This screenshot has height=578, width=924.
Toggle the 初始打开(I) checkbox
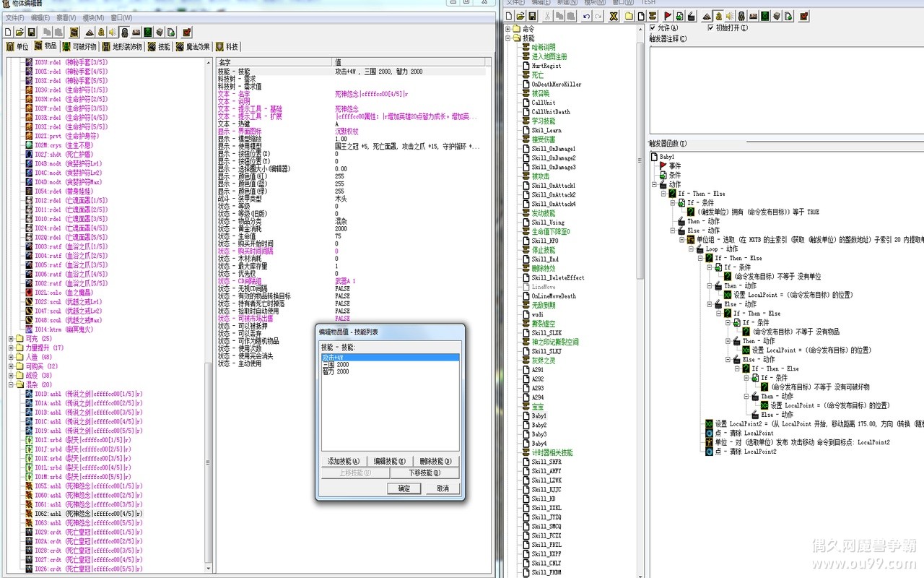[x=710, y=28]
